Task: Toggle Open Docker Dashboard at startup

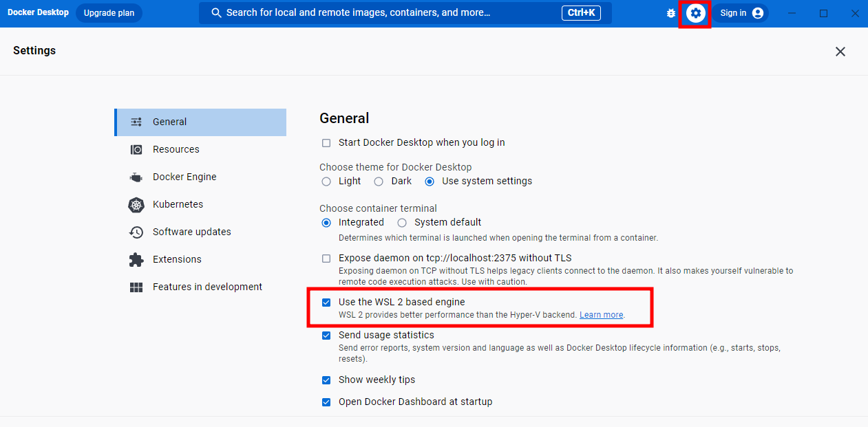Action: [326, 402]
